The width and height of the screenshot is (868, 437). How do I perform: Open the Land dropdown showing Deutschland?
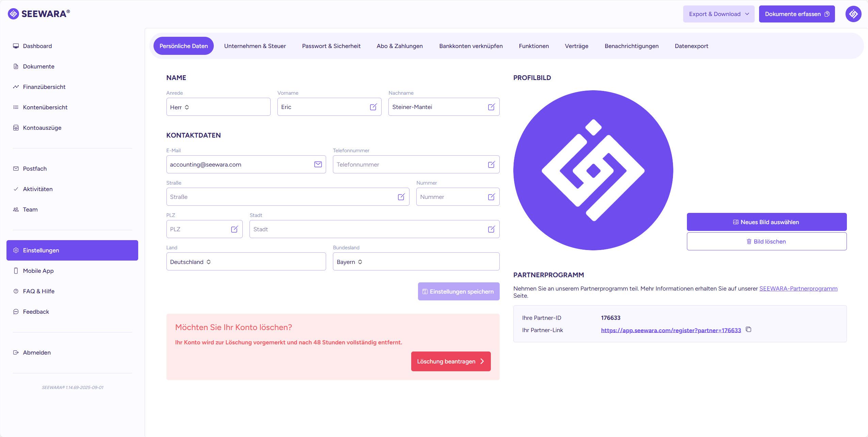coord(246,262)
